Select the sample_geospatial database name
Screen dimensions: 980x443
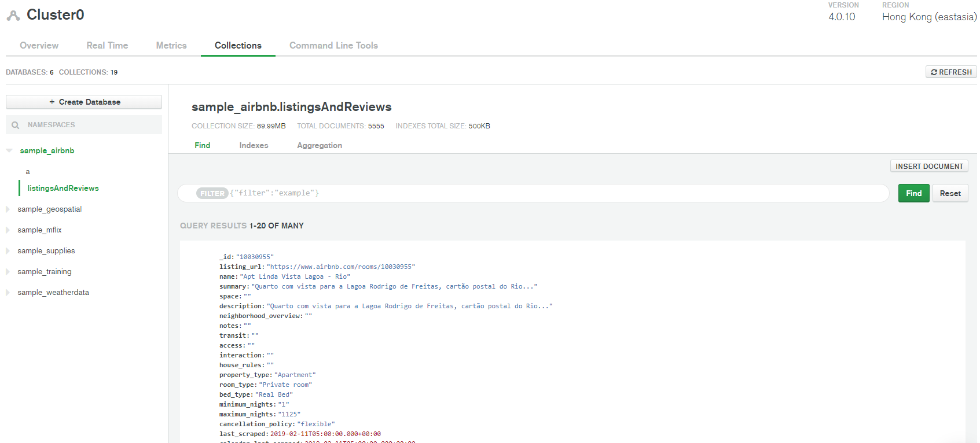point(50,209)
